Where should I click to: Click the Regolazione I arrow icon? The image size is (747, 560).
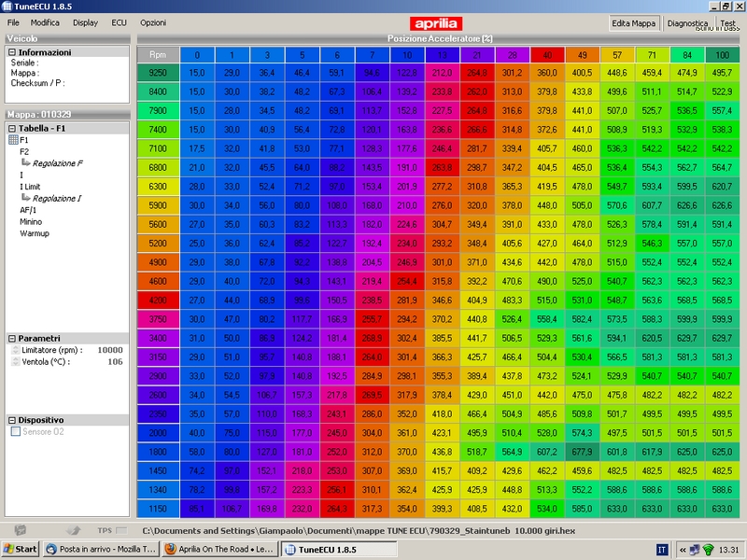[x=26, y=198]
